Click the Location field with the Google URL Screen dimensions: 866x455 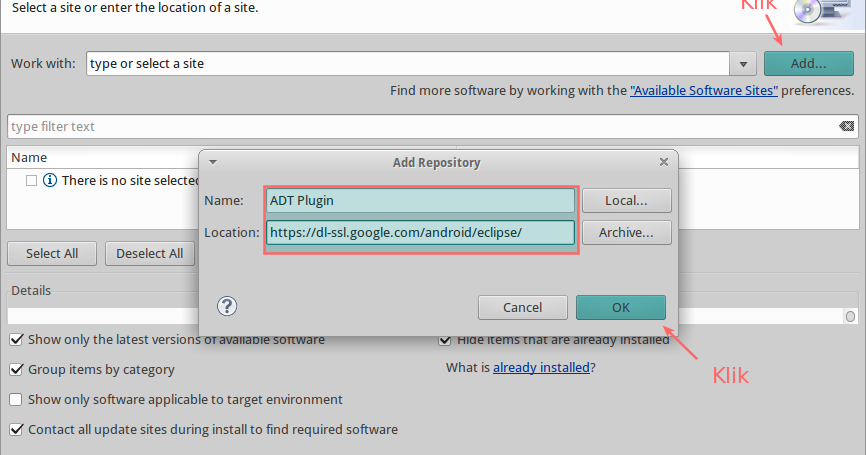(420, 232)
